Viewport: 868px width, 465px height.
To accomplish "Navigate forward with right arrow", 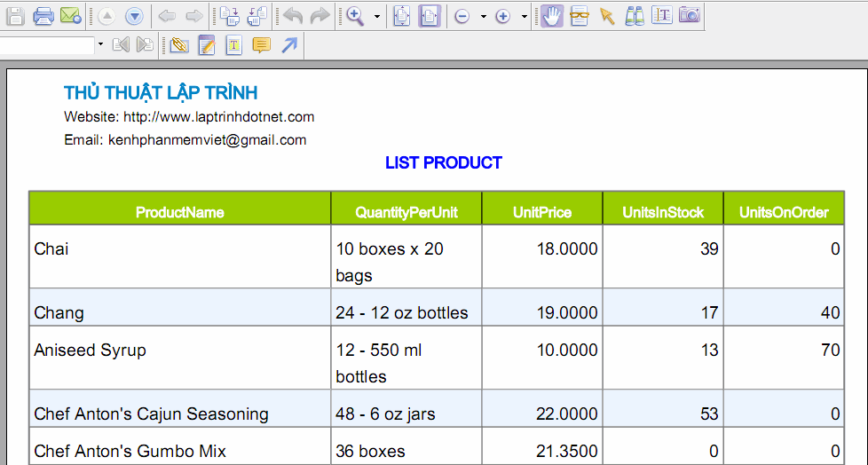I will coord(194,17).
